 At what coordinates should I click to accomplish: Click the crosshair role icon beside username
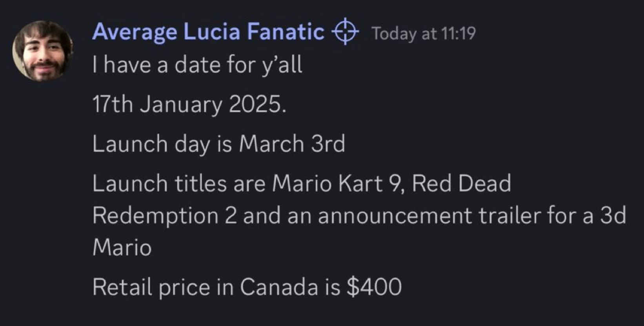pyautogui.click(x=345, y=32)
